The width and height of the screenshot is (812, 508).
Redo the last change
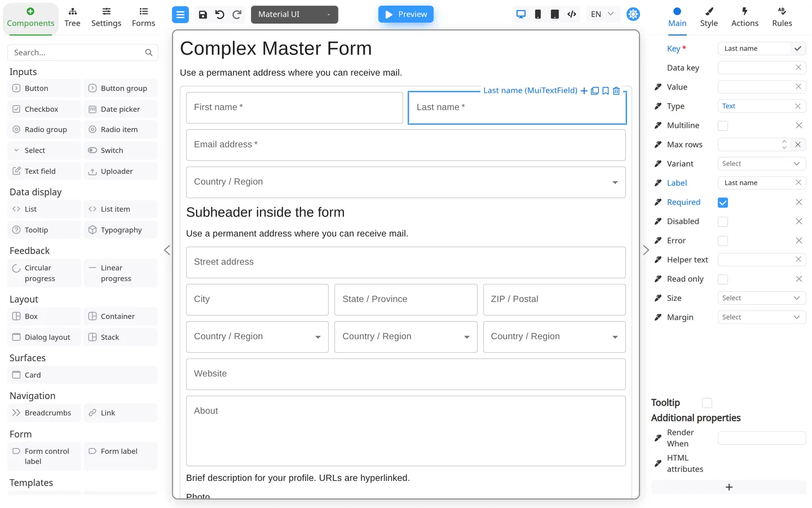237,15
